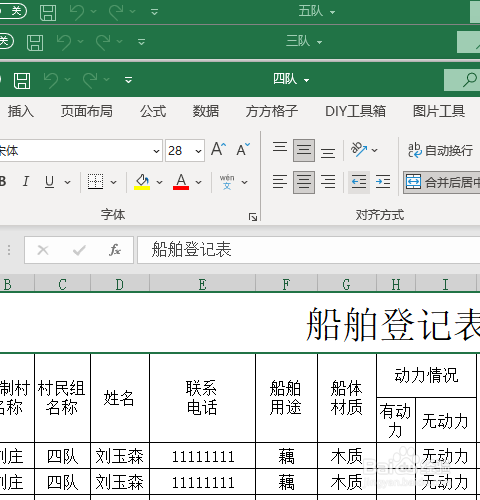Click the 合并后居中 button
The height and width of the screenshot is (500, 480).
(442, 182)
